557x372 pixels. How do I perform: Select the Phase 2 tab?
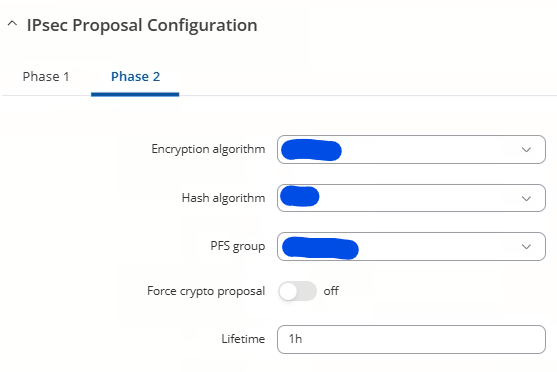pyautogui.click(x=135, y=77)
